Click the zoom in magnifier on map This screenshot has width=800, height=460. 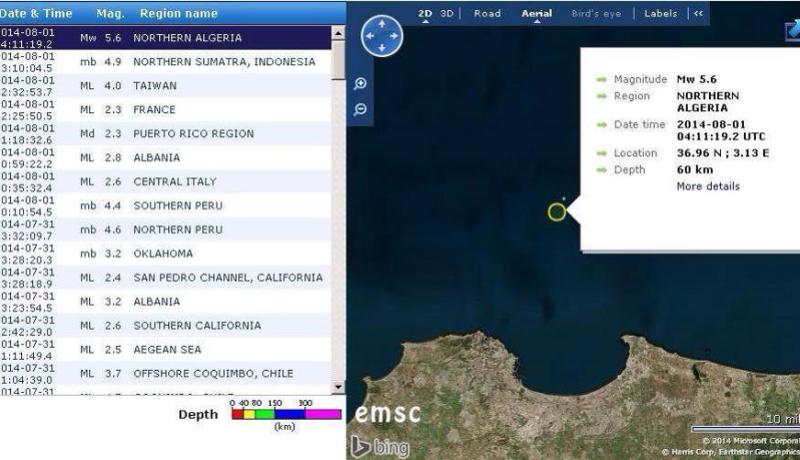[x=361, y=85]
